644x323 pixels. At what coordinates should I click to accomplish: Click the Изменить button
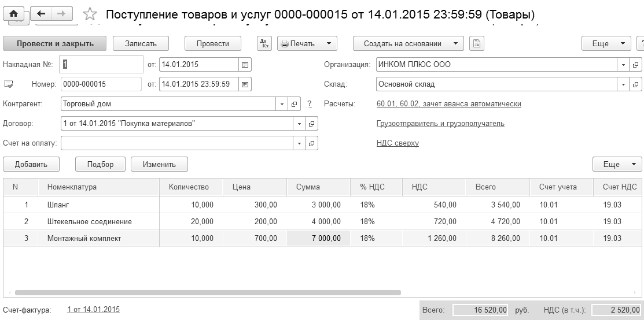click(x=159, y=164)
